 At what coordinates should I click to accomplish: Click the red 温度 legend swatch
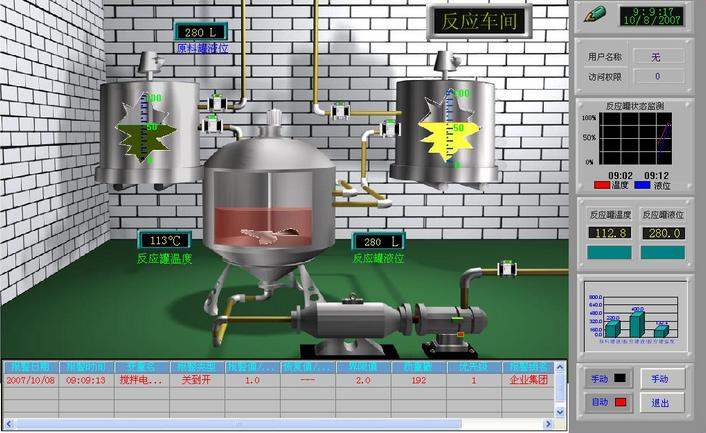tap(602, 184)
